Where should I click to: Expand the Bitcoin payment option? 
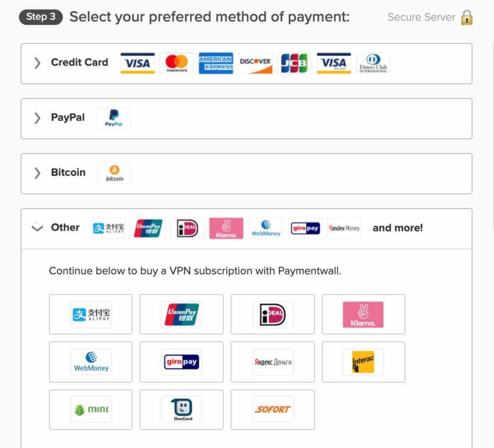tap(37, 173)
